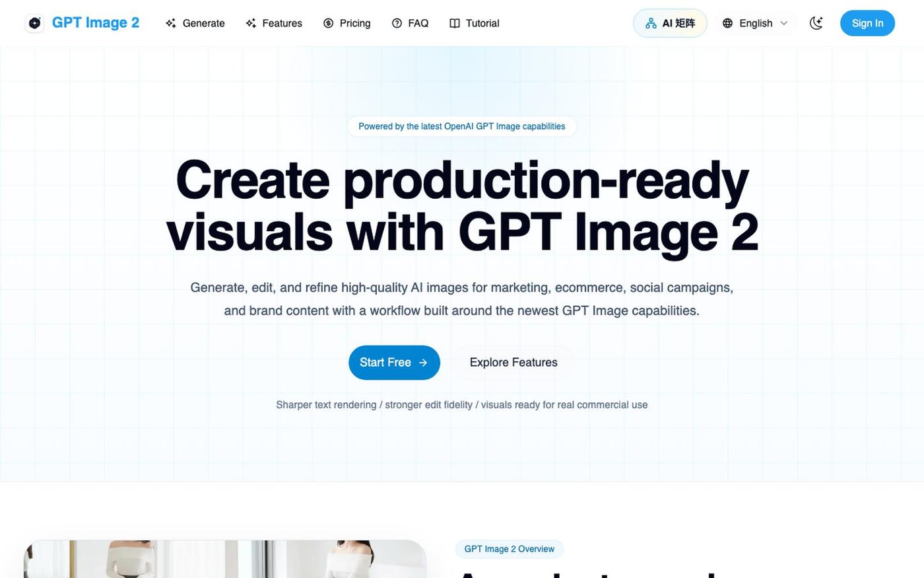Open the FAQ section
Viewport: 924px width, 578px height.
coord(410,23)
